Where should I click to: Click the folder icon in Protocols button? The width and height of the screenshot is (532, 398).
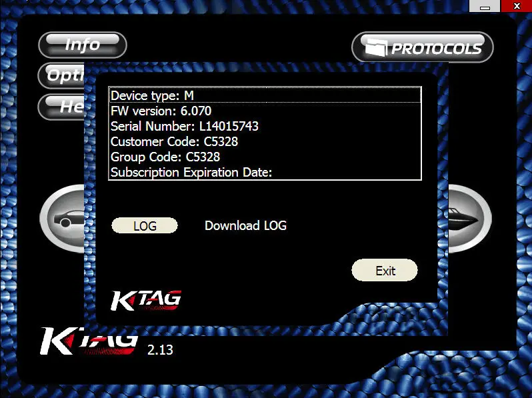pyautogui.click(x=375, y=47)
